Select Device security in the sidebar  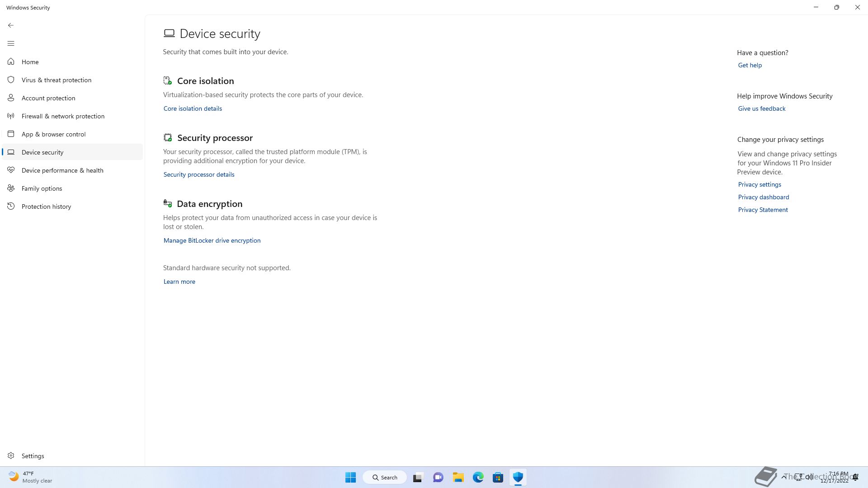coord(72,152)
